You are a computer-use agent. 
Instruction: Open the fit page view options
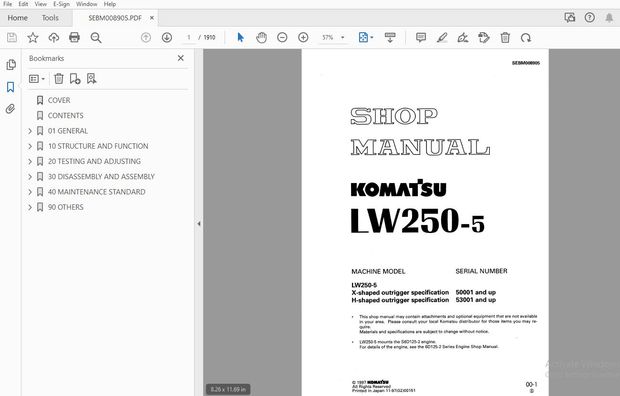366,38
